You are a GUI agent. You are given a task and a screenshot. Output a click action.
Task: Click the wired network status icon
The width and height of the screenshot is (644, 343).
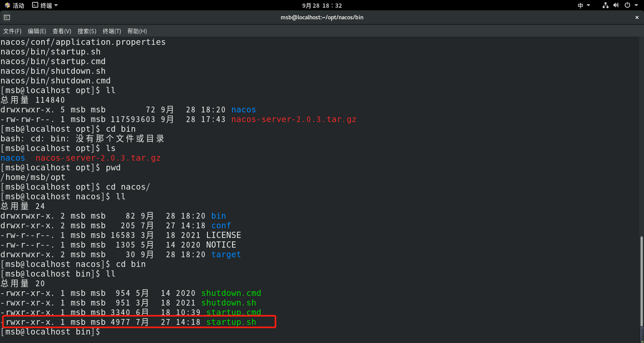click(605, 5)
